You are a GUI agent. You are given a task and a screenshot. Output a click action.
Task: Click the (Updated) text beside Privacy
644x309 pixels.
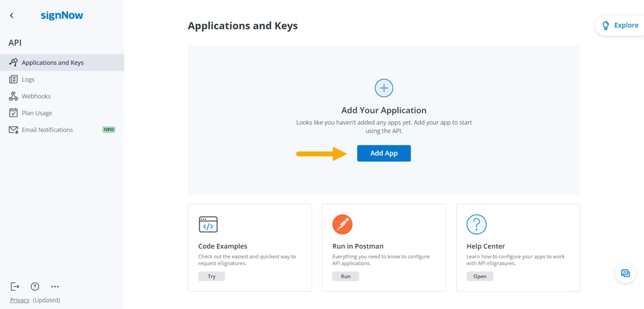pyautogui.click(x=46, y=300)
